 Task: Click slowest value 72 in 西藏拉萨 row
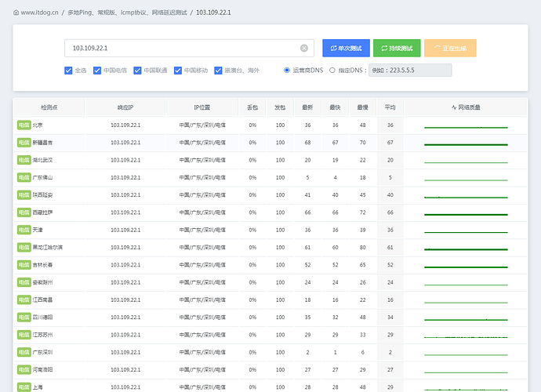point(362,212)
